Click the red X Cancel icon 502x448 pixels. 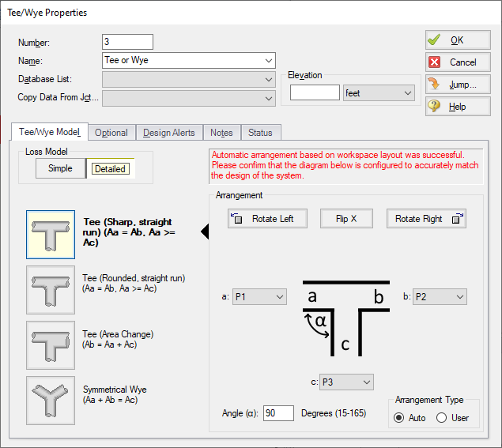coord(435,62)
